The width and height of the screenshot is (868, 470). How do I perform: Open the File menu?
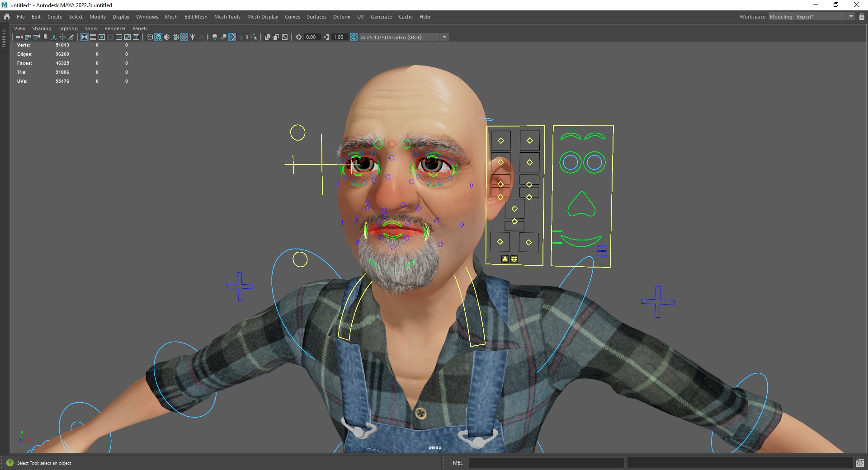[x=21, y=17]
